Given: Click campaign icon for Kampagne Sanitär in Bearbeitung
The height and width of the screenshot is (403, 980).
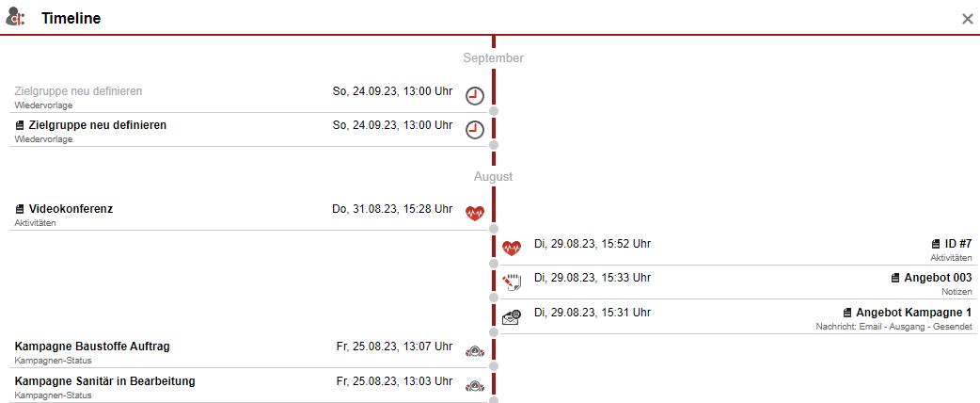Looking at the screenshot, I should pyautogui.click(x=475, y=385).
